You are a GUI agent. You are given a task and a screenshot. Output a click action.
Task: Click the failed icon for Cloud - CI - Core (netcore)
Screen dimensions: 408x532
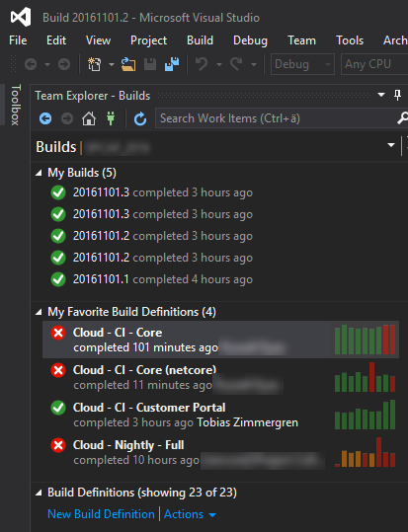[x=58, y=370]
